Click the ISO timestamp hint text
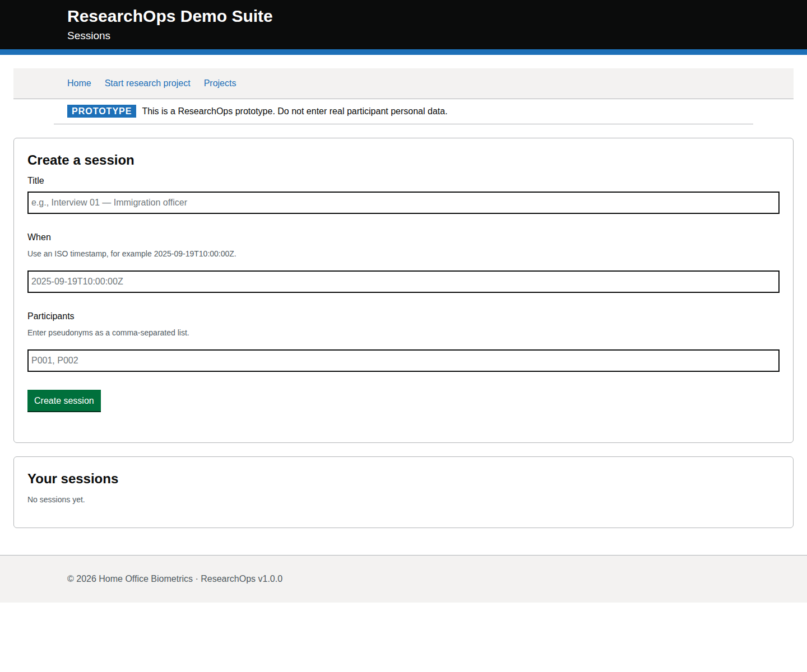 point(132,254)
